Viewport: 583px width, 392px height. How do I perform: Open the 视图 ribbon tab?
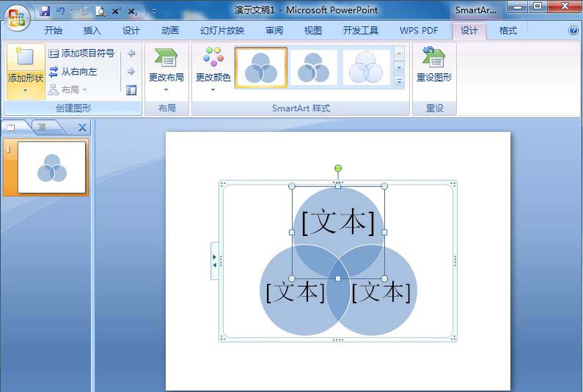(312, 31)
